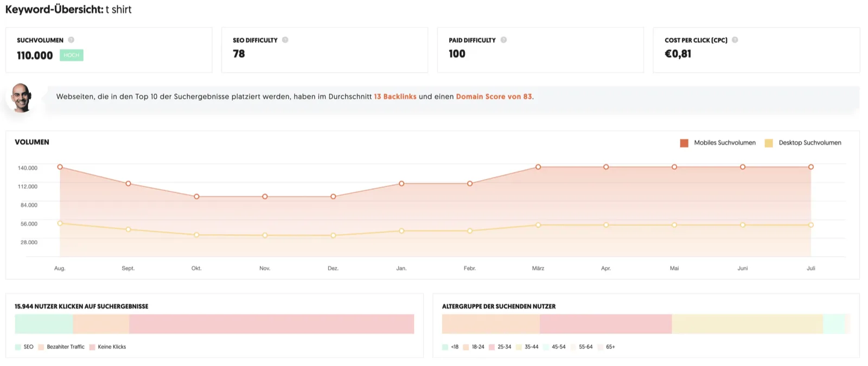Image resolution: width=868 pixels, height=366 pixels.
Task: Click the paid difficulty value 100
Action: click(457, 54)
